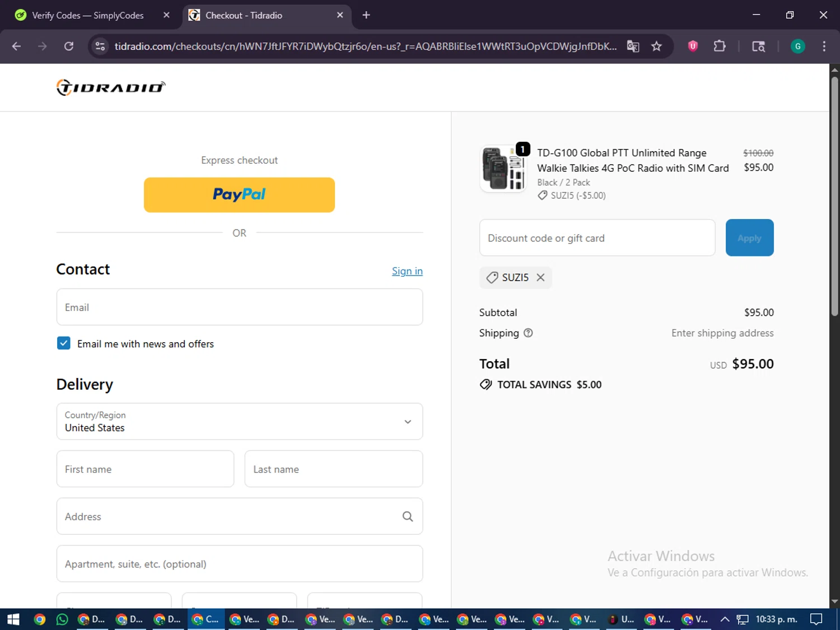Remove the SUZI5 discount code
Viewport: 840px width, 630px height.
coord(540,277)
